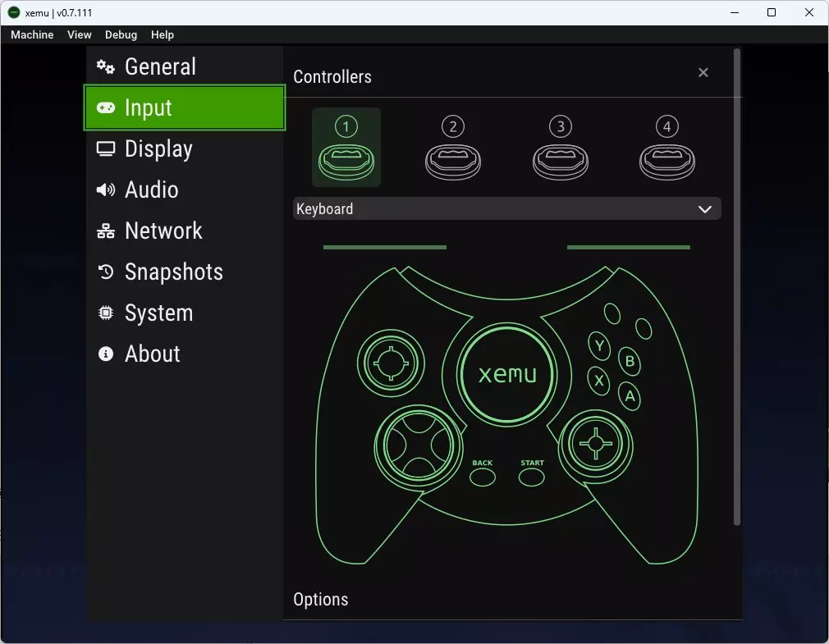Click the Y button on controller diagram
Viewport: 829px width, 644px height.
pos(599,346)
